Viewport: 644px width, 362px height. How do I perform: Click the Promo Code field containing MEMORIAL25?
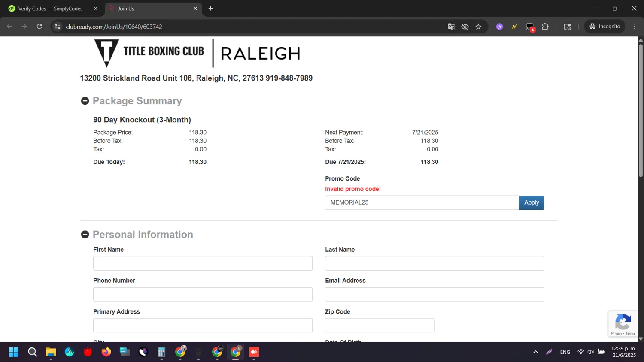coord(422,202)
